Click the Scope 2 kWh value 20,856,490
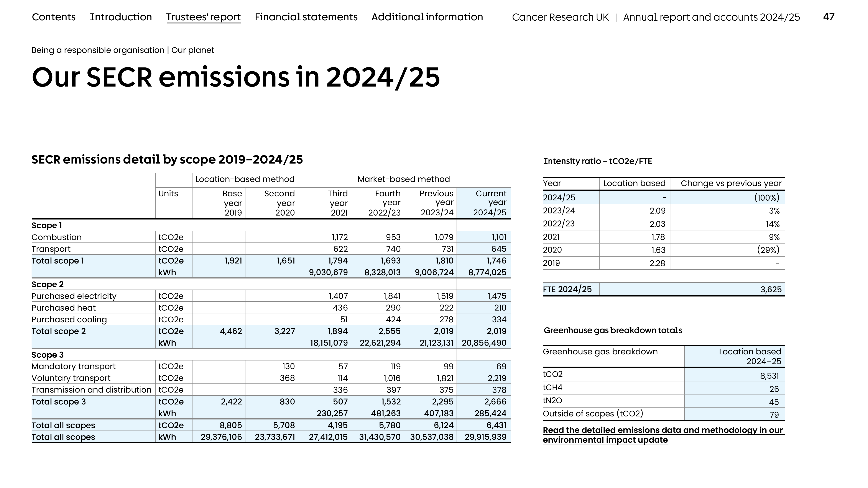 tap(484, 343)
